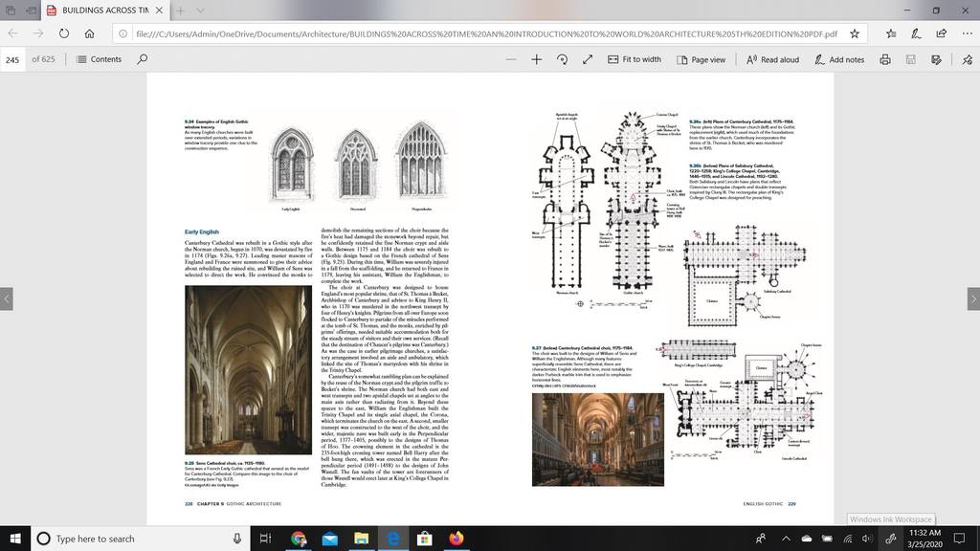This screenshot has width=980, height=551.
Task: Open Edge Settings and more menu
Action: pos(967,33)
